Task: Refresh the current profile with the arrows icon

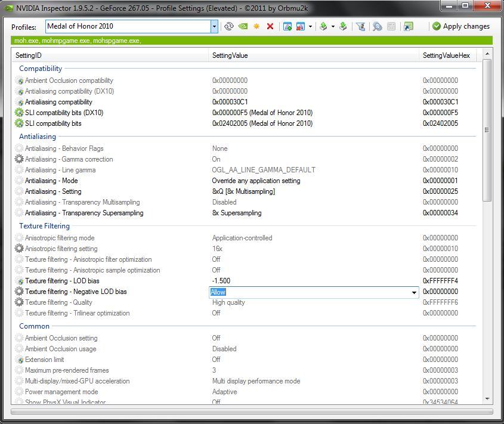Action: [x=229, y=26]
